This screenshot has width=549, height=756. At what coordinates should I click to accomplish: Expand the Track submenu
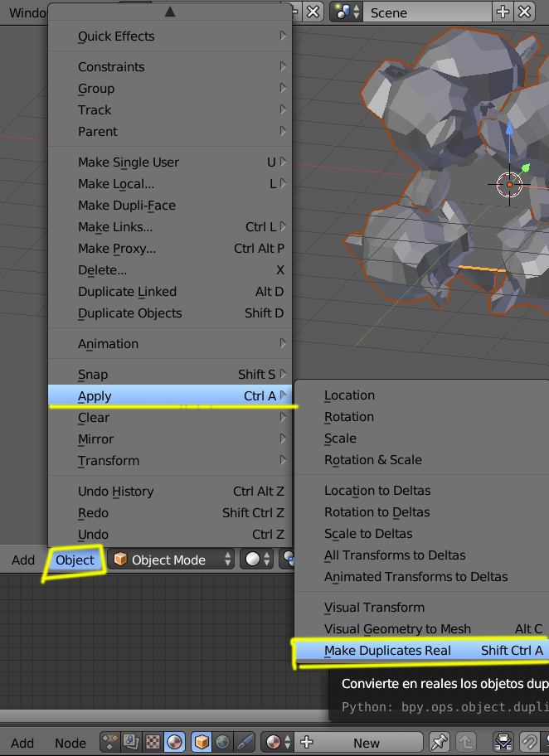pos(170,110)
